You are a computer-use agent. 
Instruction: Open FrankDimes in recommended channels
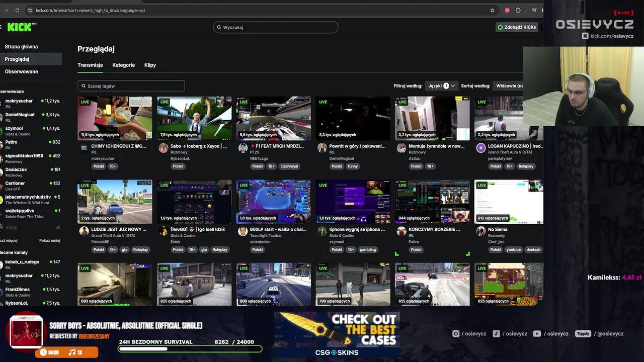pyautogui.click(x=31, y=292)
